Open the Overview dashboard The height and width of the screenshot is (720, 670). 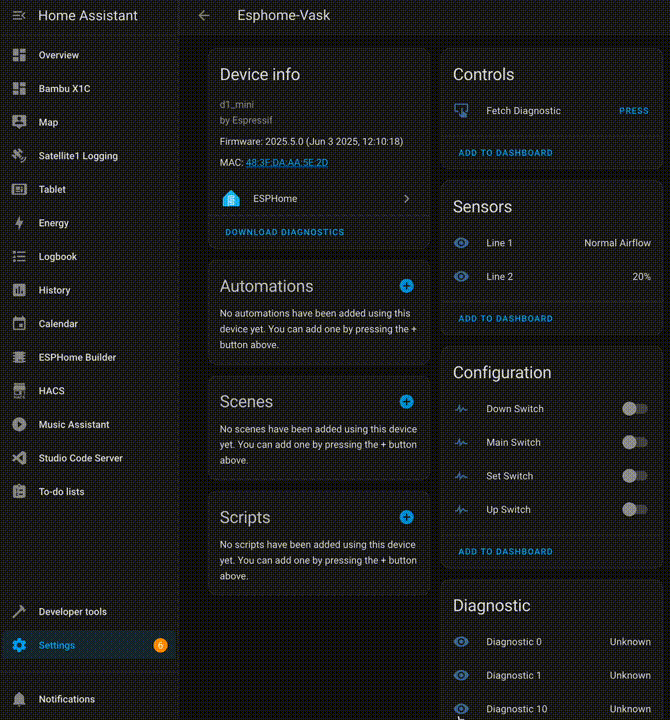click(89, 55)
